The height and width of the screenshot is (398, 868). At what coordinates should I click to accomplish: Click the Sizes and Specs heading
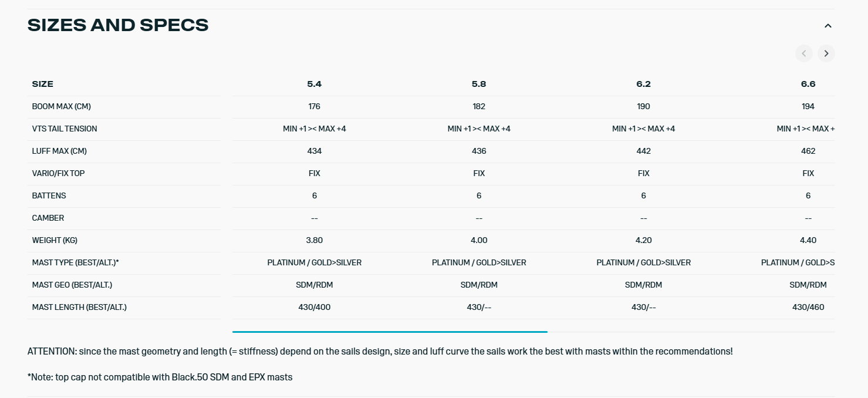(x=118, y=25)
